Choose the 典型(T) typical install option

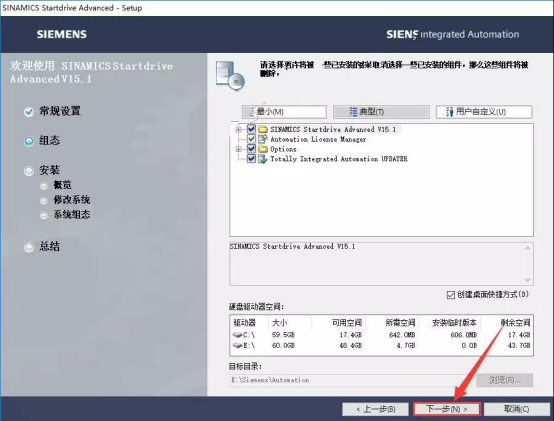381,112
